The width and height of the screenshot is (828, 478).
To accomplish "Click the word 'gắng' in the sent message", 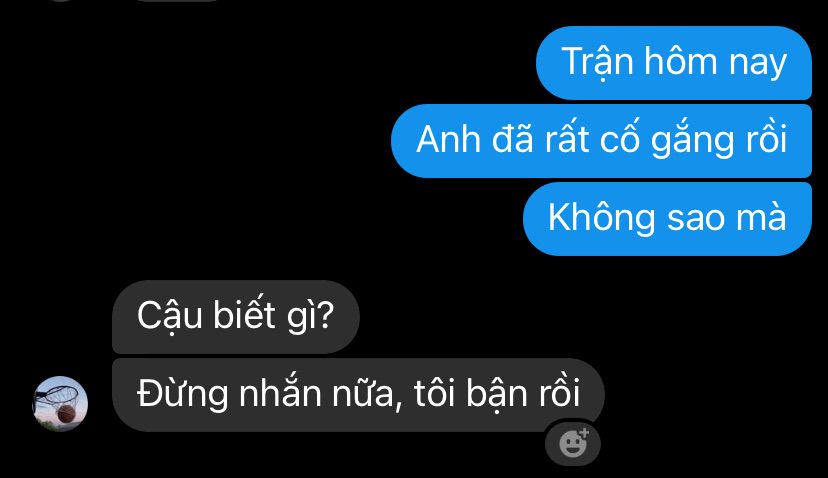I will (692, 142).
